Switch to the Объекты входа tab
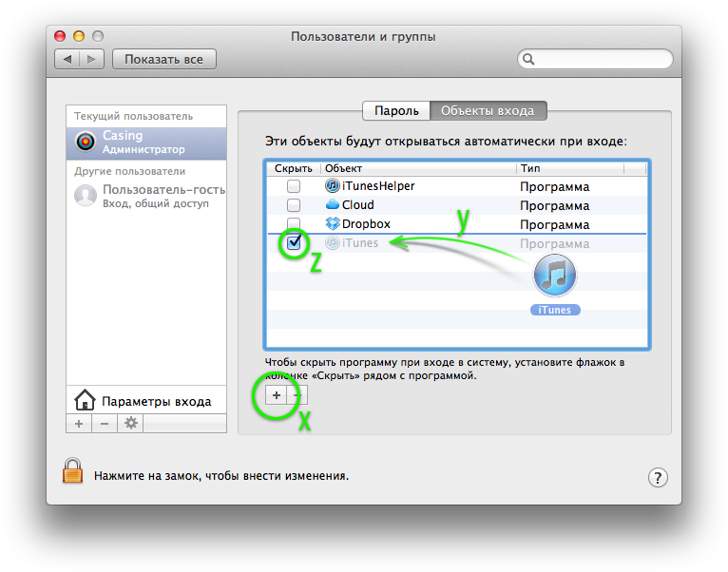 [488, 110]
